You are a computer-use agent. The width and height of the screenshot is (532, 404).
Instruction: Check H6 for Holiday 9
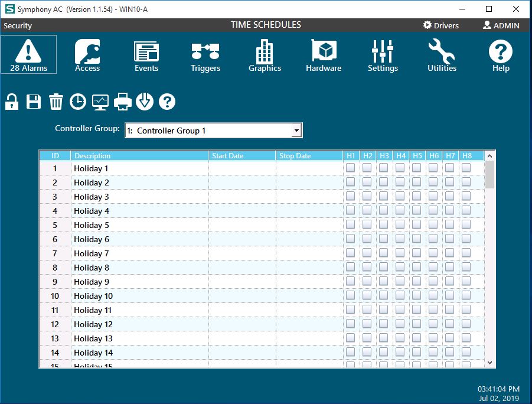coord(433,282)
